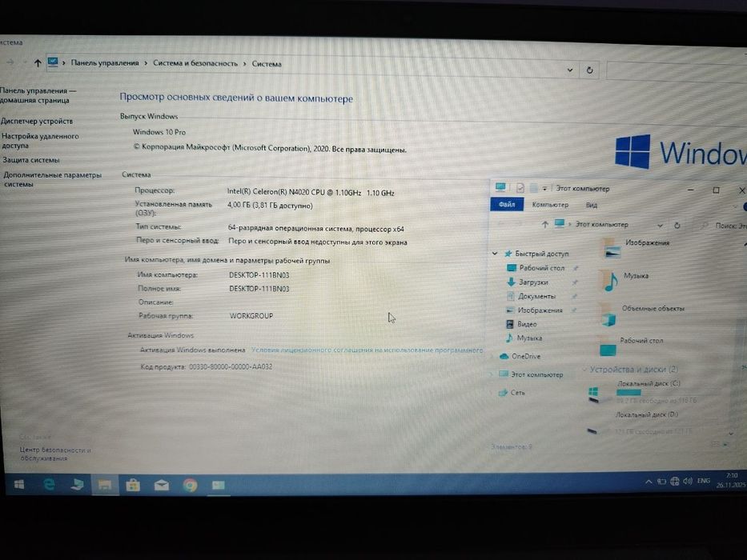Click the Панель управления breadcrumb

105,62
